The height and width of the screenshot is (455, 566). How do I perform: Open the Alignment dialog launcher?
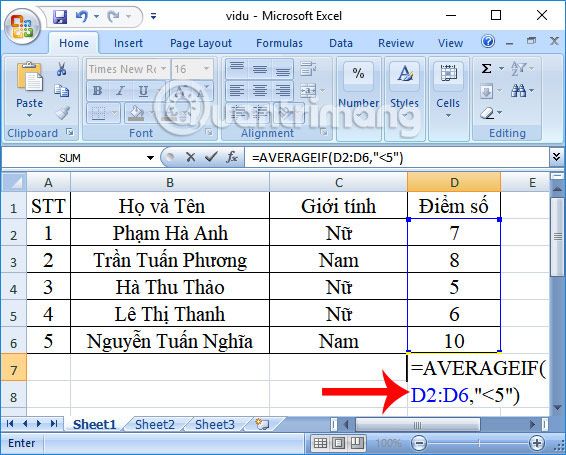pos(324,133)
